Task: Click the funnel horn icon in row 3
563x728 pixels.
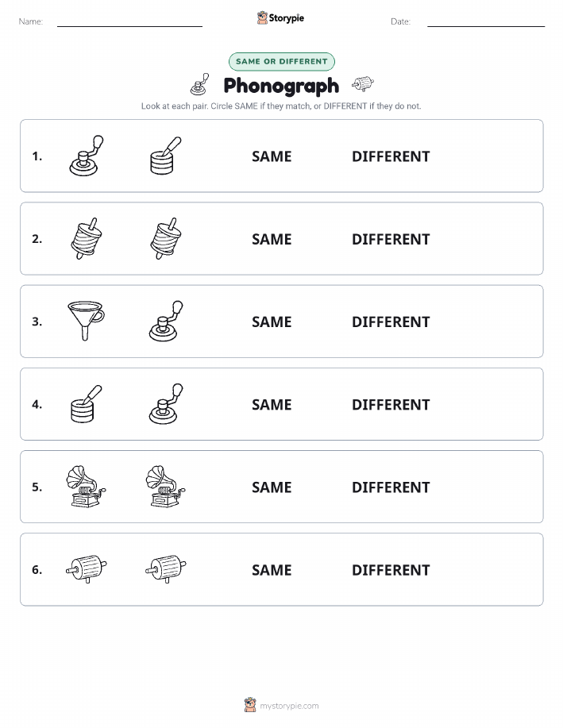Action: tap(87, 321)
